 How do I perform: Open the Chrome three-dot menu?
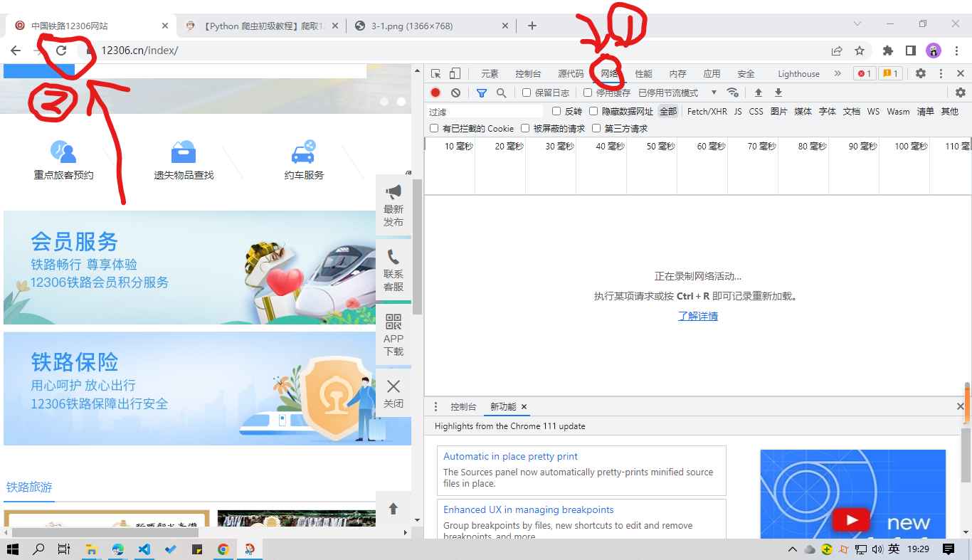coord(957,51)
